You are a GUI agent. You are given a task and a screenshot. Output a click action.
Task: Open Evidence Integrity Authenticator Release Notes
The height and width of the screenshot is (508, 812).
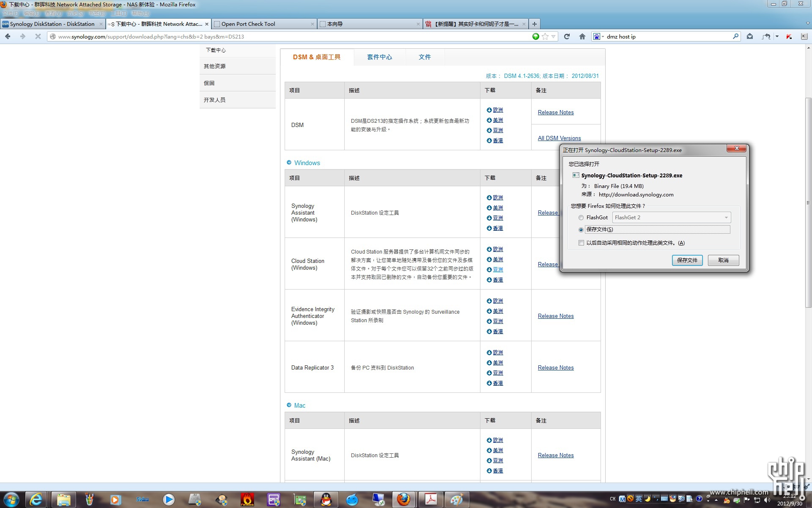point(556,316)
